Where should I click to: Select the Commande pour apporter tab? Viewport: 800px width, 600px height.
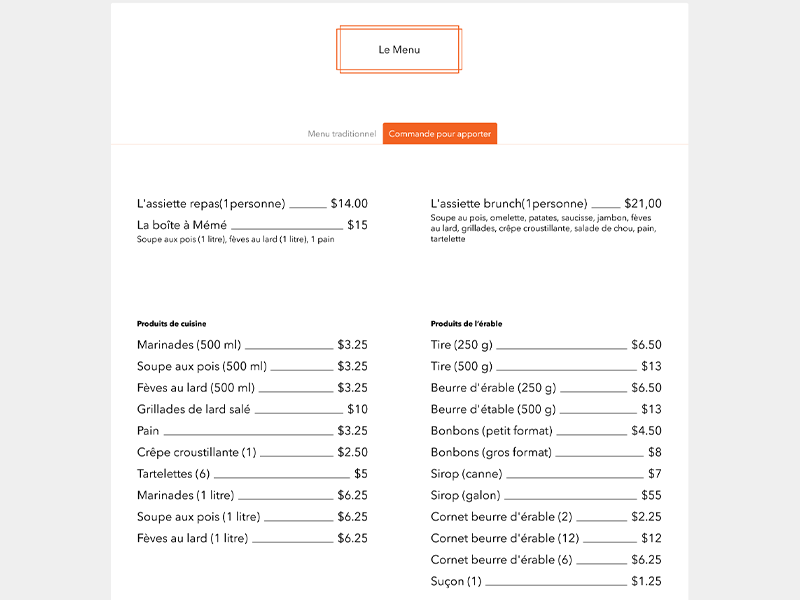coord(440,134)
